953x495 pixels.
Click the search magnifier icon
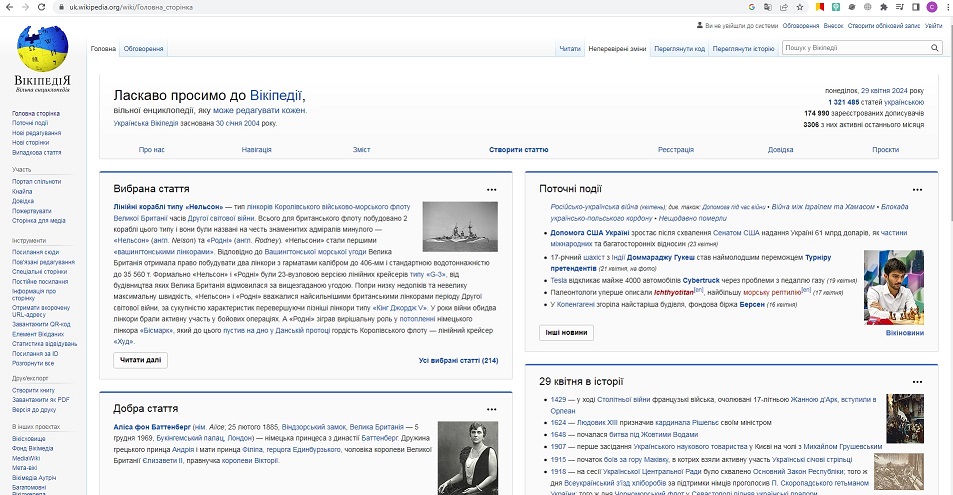(935, 48)
